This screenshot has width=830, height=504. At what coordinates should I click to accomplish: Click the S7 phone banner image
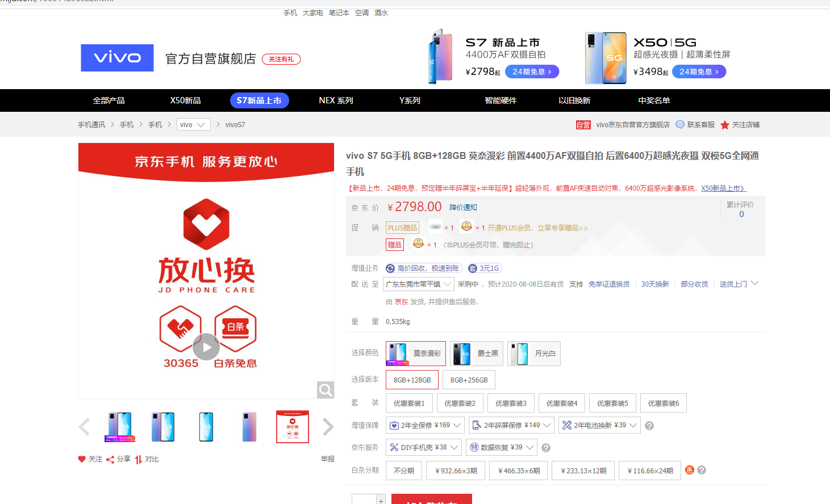(x=441, y=57)
